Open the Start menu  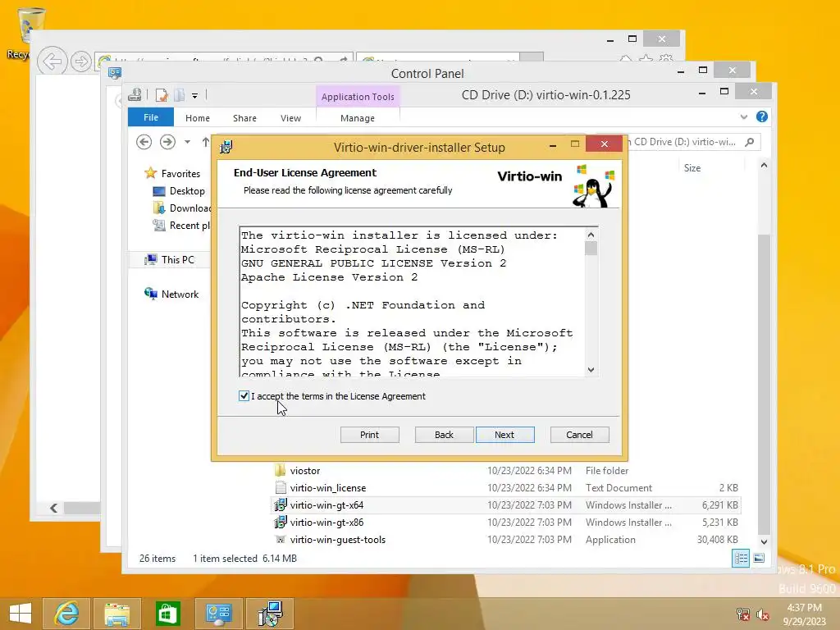(21, 614)
